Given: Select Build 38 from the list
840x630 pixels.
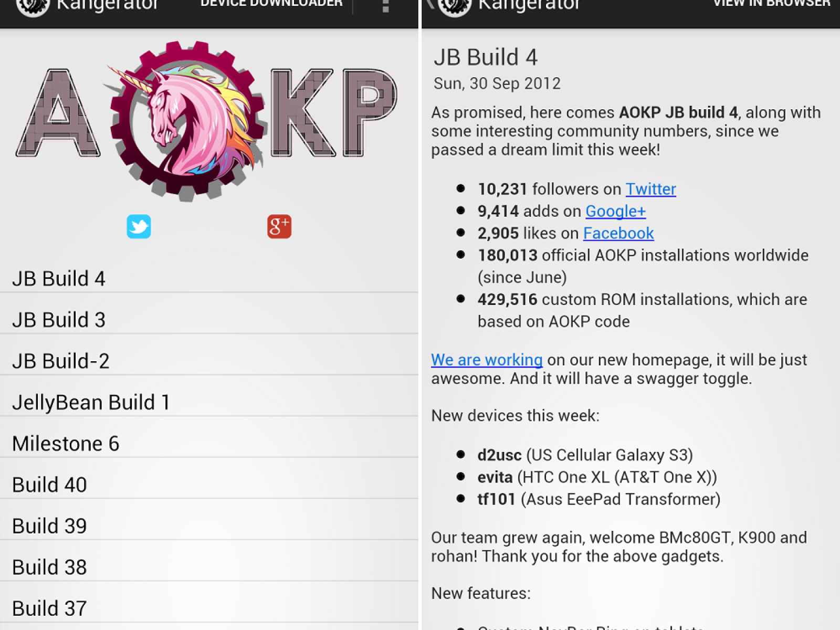Looking at the screenshot, I should pyautogui.click(x=209, y=567).
